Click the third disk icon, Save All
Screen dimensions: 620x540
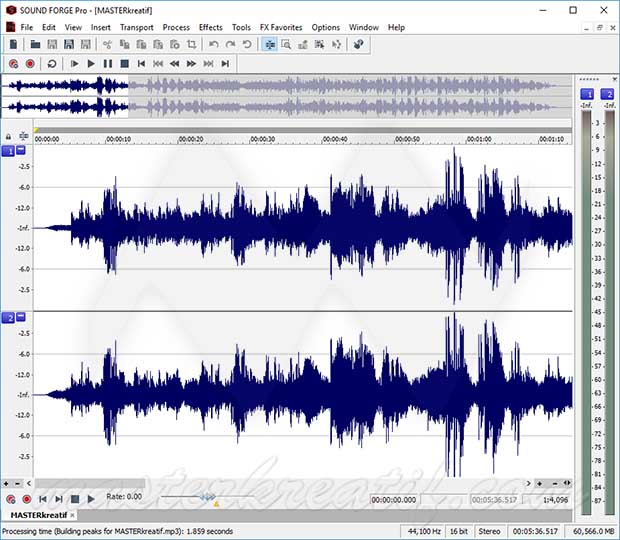click(85, 44)
